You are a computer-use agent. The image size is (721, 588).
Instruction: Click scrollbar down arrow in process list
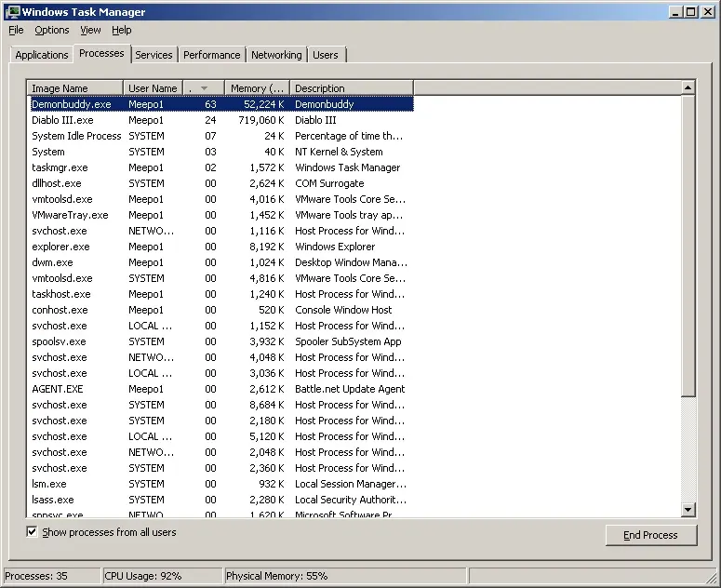coord(688,510)
